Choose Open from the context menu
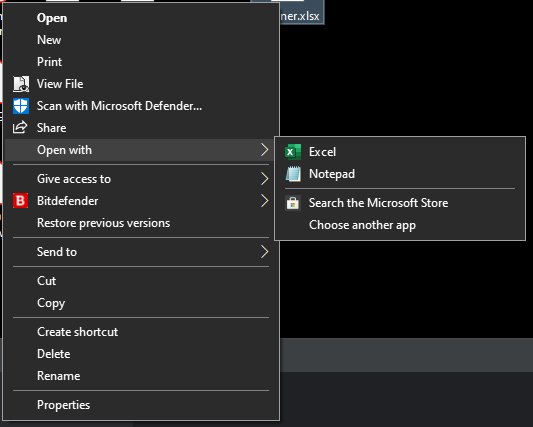Screen dimensions: 533x427 141,18
